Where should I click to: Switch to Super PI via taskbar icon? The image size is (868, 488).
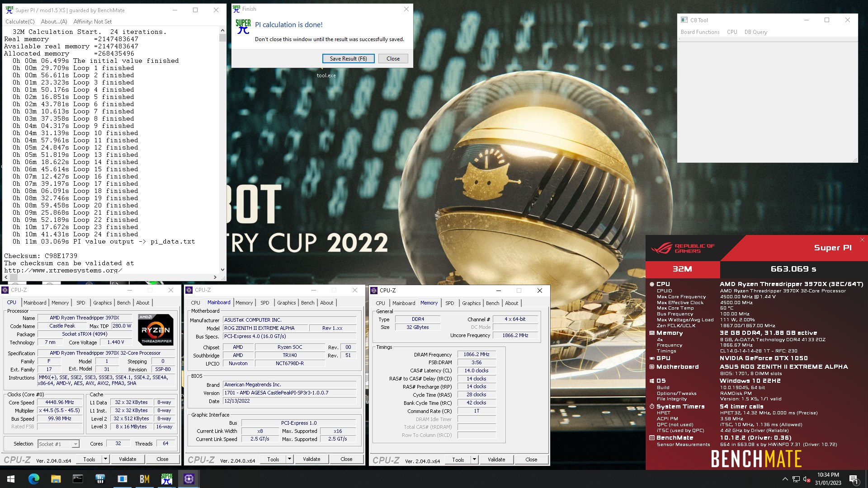(167, 479)
